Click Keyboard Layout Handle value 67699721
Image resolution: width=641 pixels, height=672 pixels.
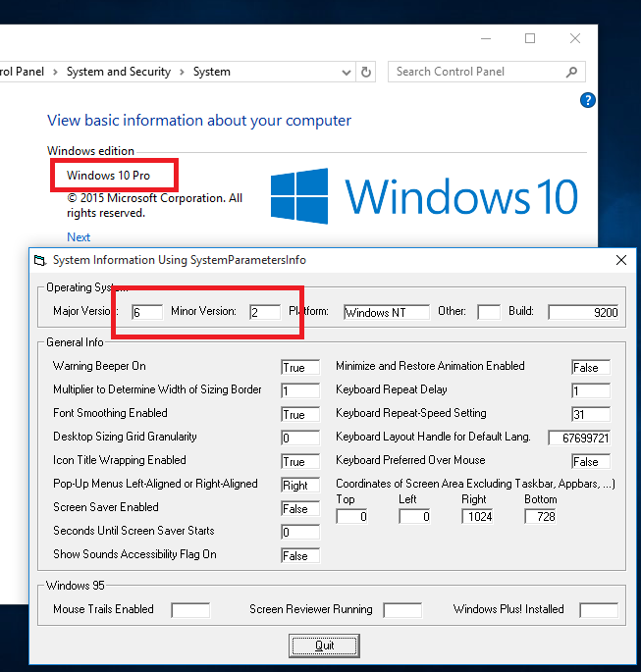point(580,438)
